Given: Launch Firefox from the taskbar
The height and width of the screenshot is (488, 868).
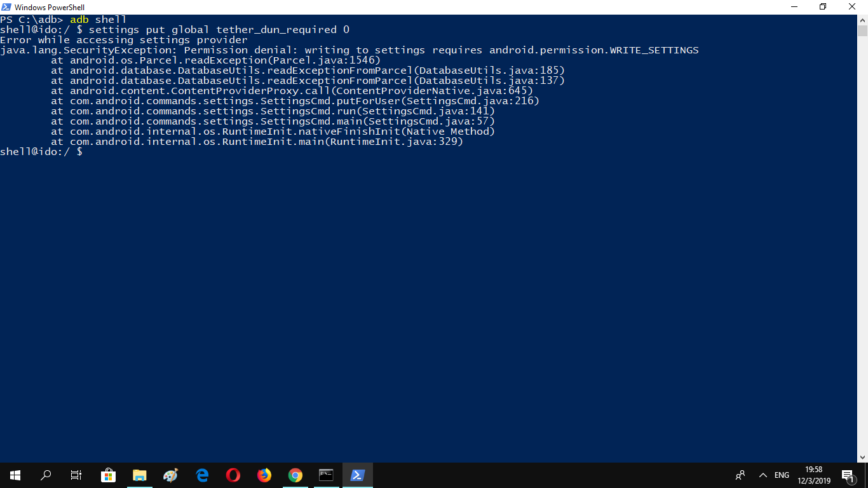Looking at the screenshot, I should [264, 475].
